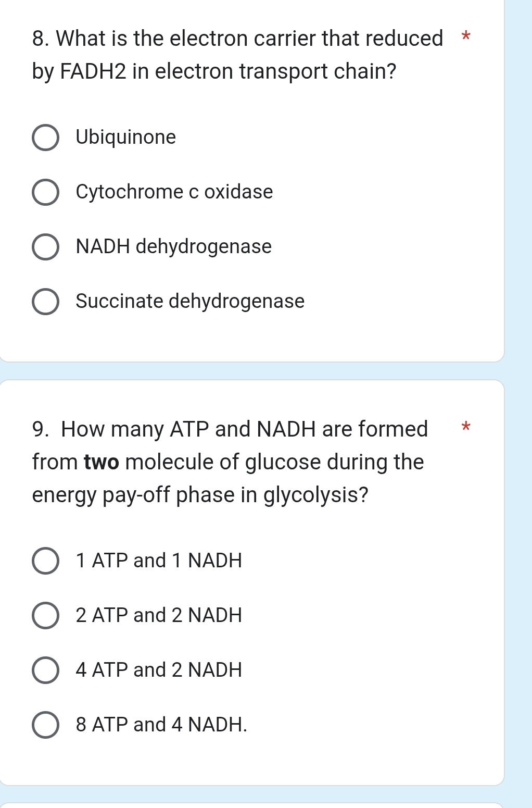Click the bold word two in question 9
The height and width of the screenshot is (808, 532).
tap(102, 462)
